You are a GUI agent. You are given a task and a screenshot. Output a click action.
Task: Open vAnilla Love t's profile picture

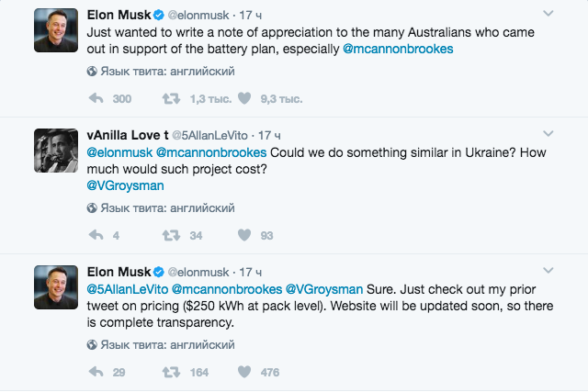point(56,151)
